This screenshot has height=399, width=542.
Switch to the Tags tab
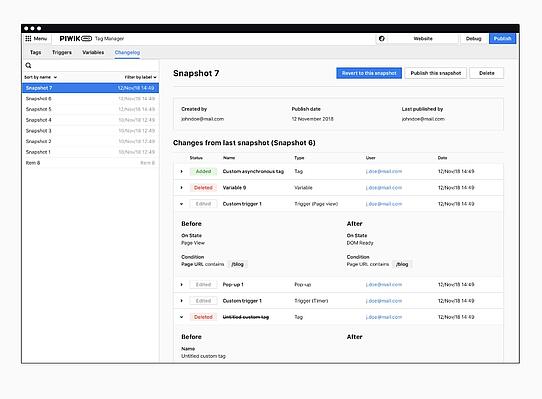(x=36, y=53)
